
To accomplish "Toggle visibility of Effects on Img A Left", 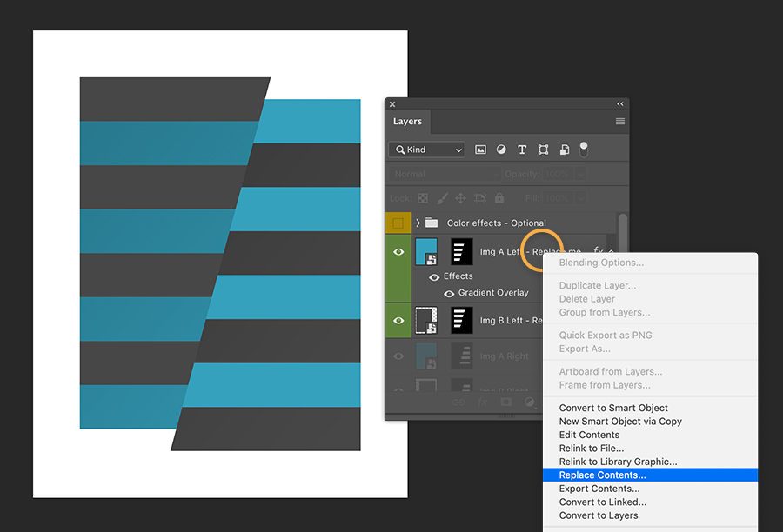I will point(434,277).
